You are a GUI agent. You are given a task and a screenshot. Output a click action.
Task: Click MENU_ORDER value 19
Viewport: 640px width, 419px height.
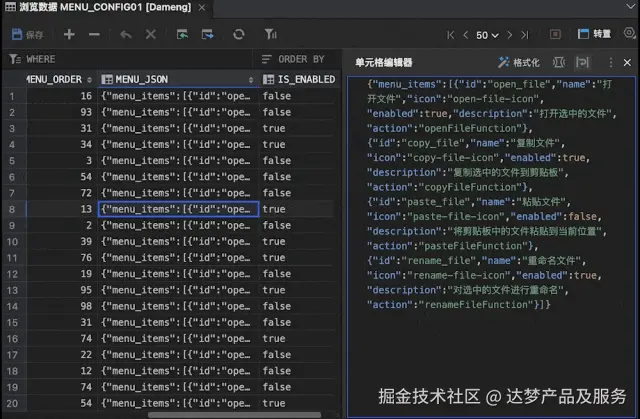point(86,274)
